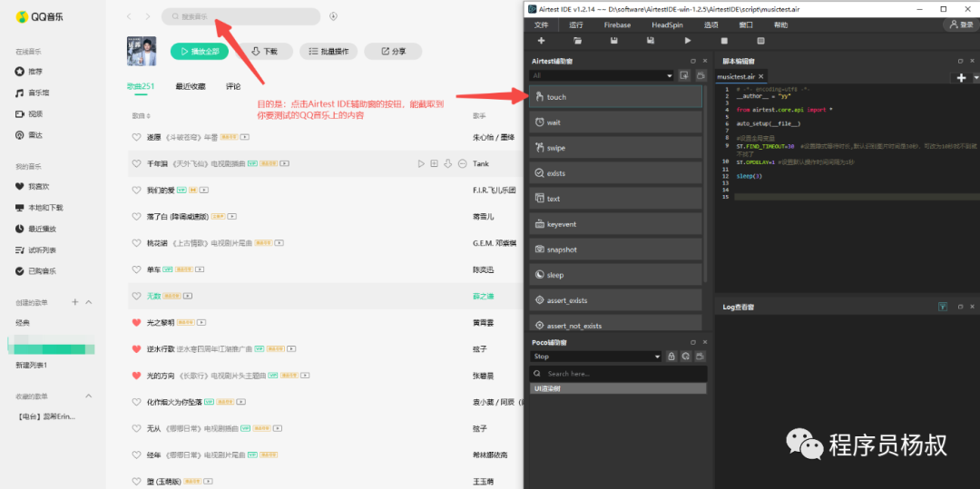The image size is (980, 489).
Task: Click the playlist album cover thumbnail
Action: pyautogui.click(x=142, y=51)
